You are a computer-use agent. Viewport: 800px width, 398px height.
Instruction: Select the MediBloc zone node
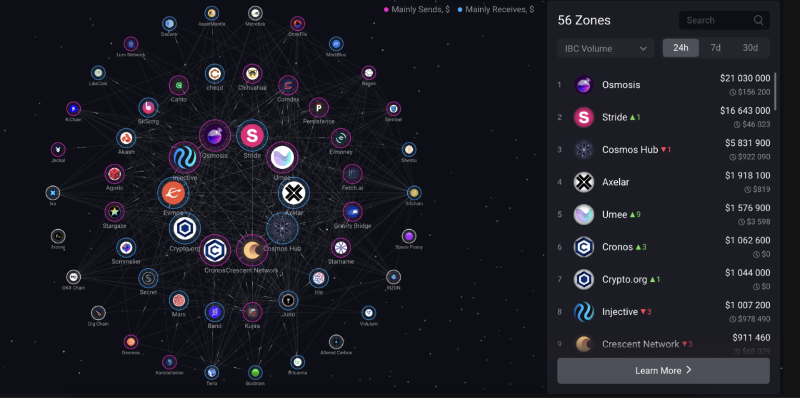tap(336, 44)
